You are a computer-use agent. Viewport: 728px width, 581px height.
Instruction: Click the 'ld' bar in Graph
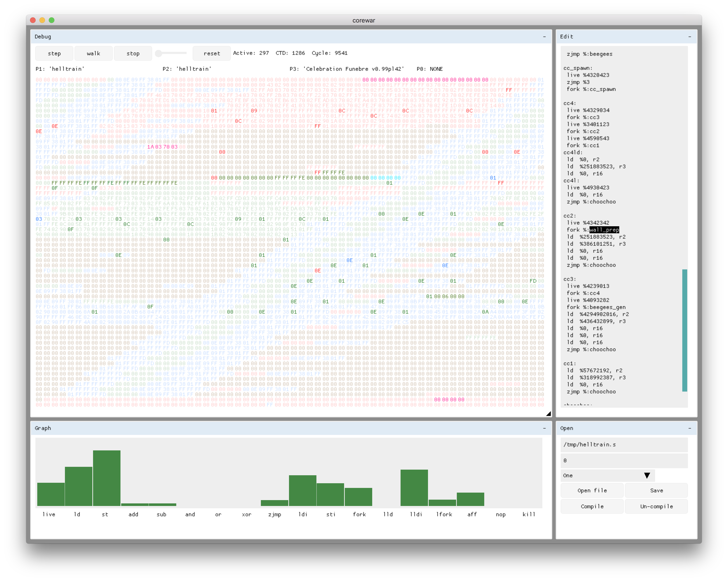click(78, 486)
